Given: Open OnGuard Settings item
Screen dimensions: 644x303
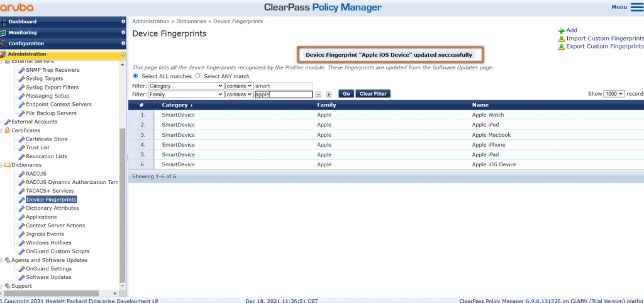Looking at the screenshot, I should coord(48,269).
